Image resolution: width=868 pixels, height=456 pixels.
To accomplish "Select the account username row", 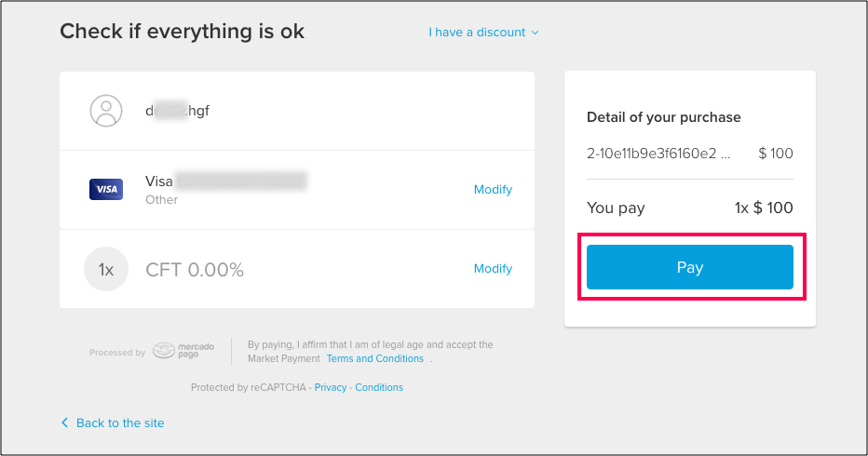I will tap(297, 111).
